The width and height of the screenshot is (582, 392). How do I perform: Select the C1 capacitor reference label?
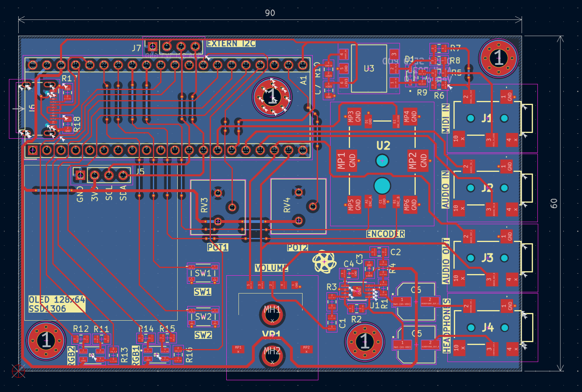tap(343, 323)
